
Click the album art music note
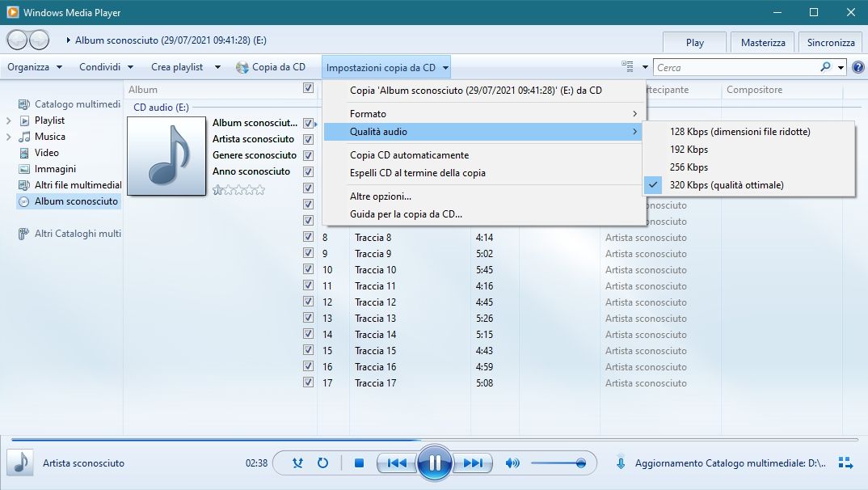tap(166, 156)
